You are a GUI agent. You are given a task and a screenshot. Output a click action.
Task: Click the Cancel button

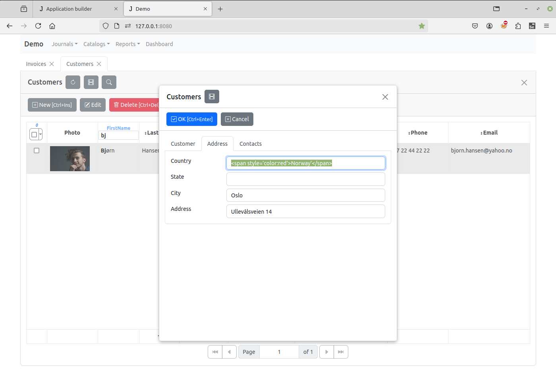click(x=237, y=119)
